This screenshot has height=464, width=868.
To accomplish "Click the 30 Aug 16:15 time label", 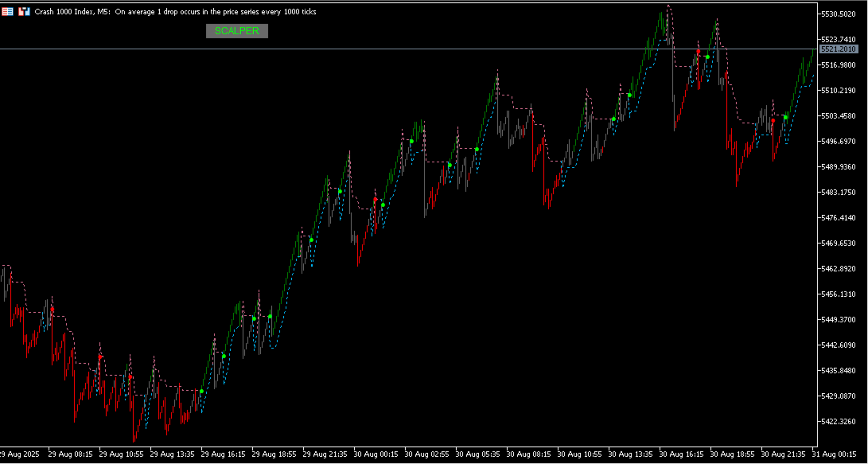I will point(682,454).
